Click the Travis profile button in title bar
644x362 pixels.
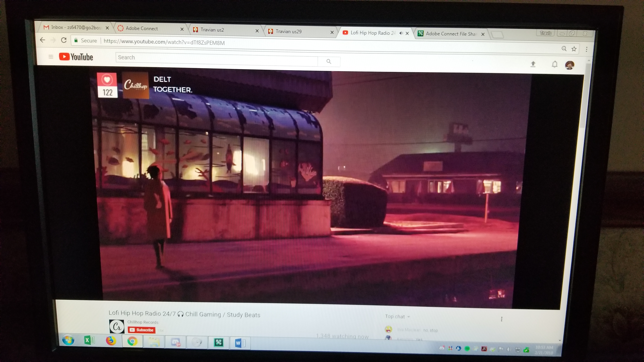(545, 33)
